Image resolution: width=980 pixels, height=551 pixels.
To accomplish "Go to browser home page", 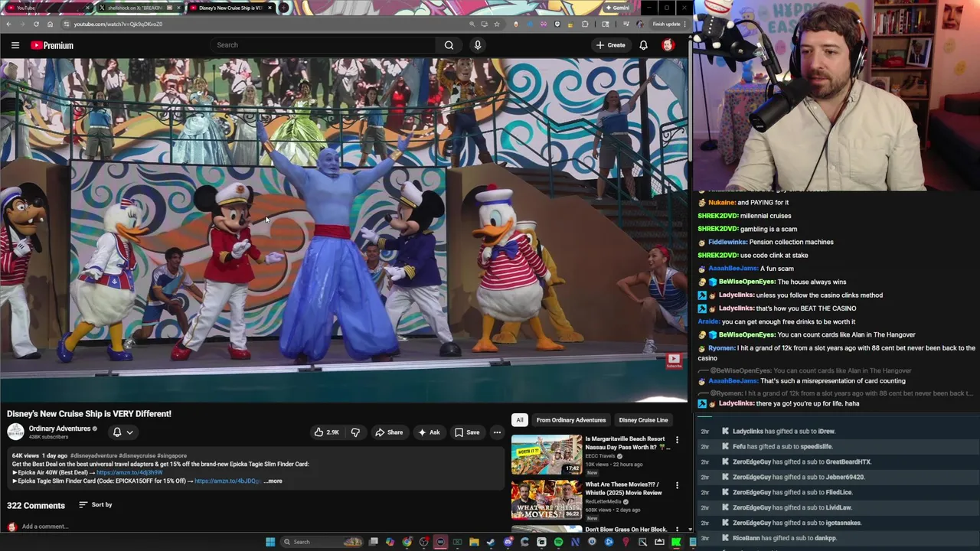I will (x=50, y=24).
